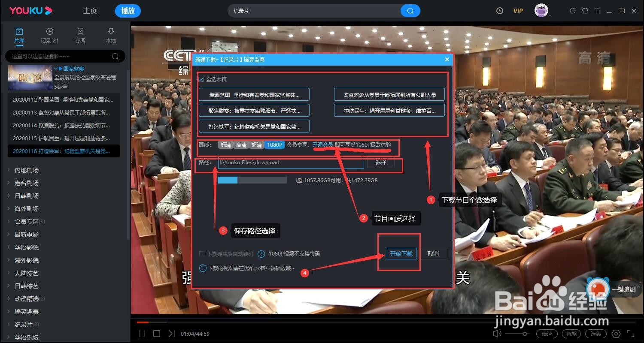Uncheck the 全选本页 select-all checkbox

(201, 79)
